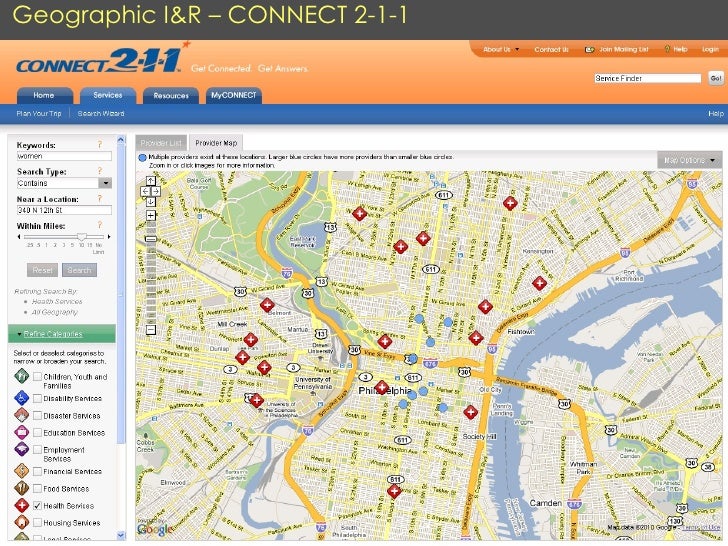Switch to the Provider List tab

click(x=161, y=143)
